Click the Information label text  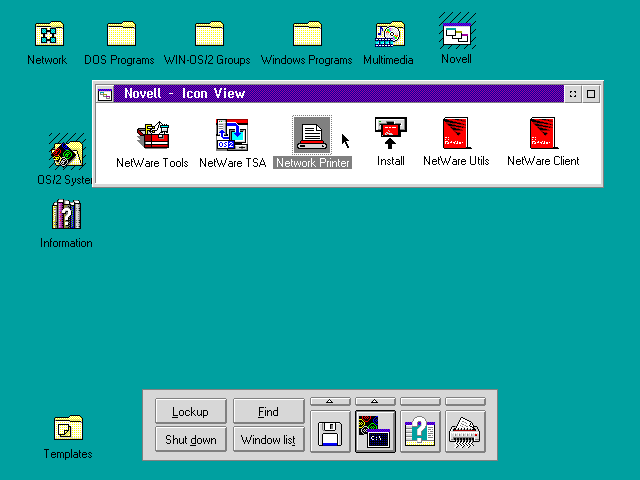click(66, 243)
